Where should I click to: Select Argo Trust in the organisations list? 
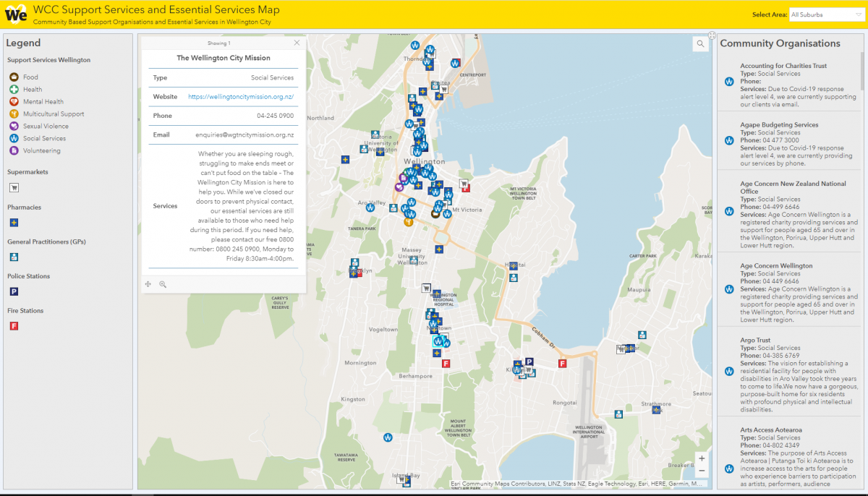(755, 340)
